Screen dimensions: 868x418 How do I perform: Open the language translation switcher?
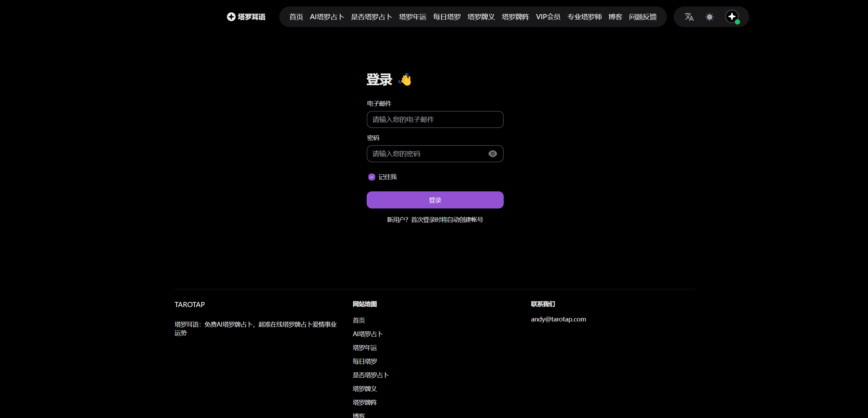(x=689, y=17)
